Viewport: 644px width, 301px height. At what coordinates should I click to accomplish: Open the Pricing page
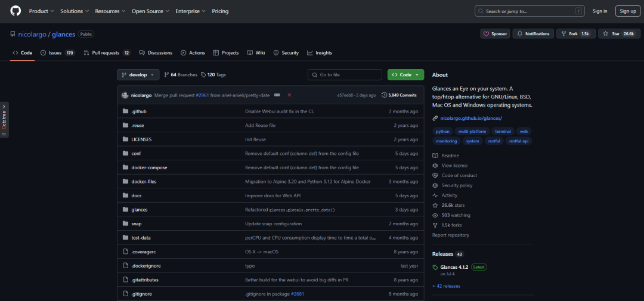pos(220,11)
